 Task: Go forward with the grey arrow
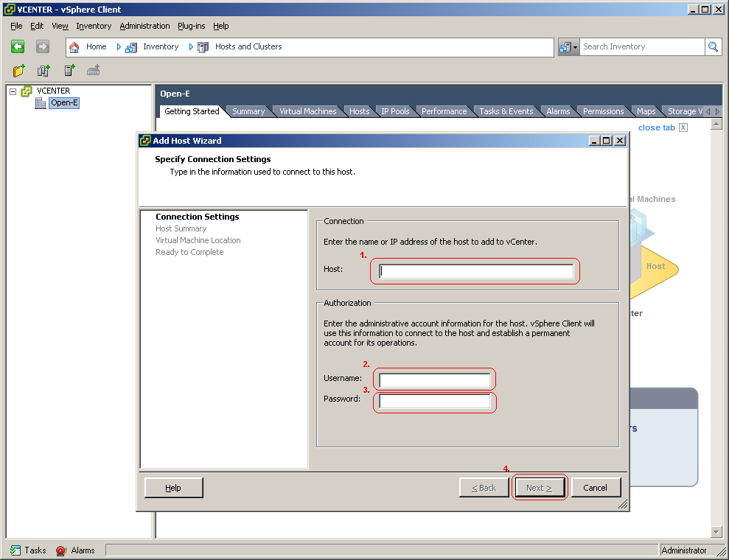pos(43,46)
